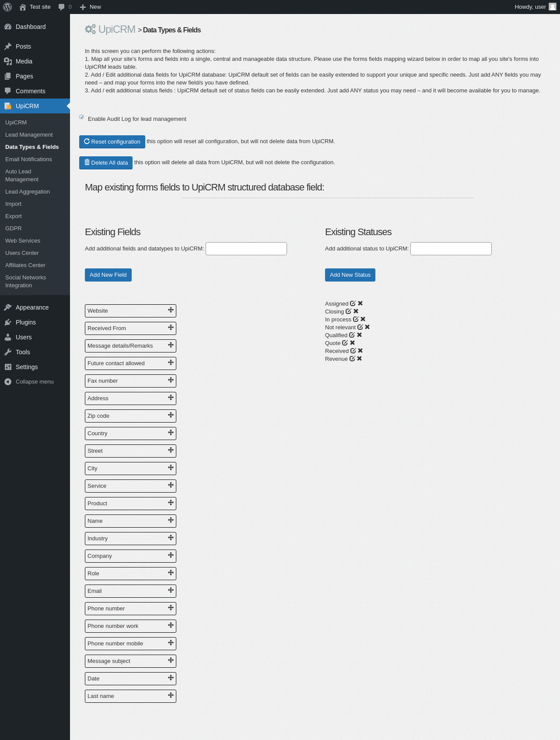Open Tools menu item

click(35, 352)
